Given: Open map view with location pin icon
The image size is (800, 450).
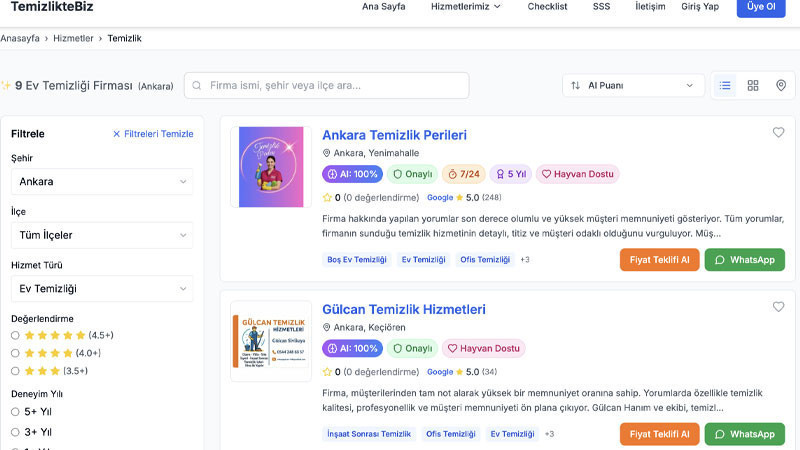Looking at the screenshot, I should click(781, 86).
